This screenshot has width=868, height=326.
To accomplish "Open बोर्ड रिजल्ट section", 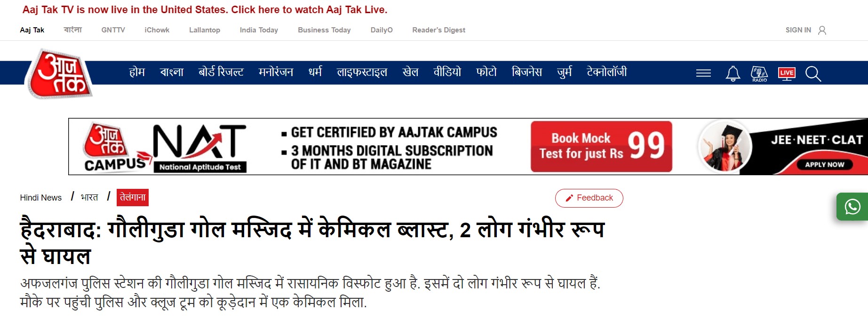I will 221,72.
